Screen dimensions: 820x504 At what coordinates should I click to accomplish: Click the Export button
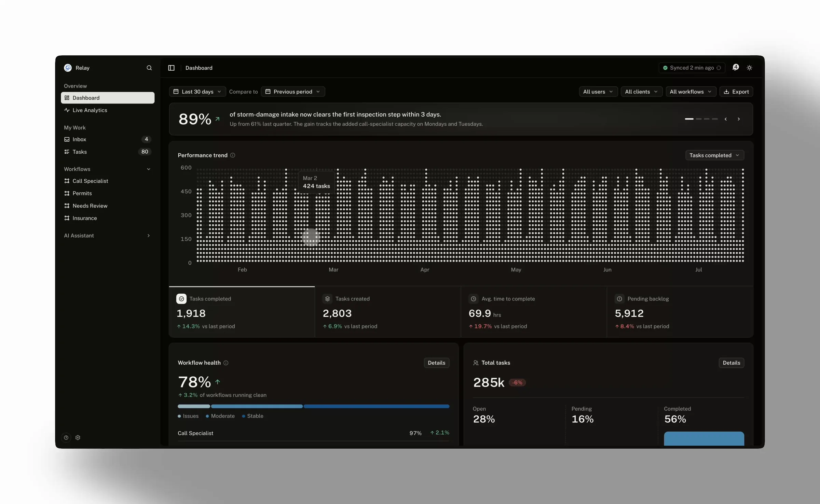(x=736, y=92)
